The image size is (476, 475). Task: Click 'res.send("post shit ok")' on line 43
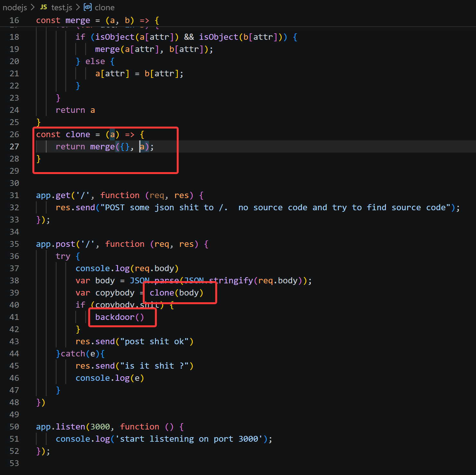(x=134, y=341)
